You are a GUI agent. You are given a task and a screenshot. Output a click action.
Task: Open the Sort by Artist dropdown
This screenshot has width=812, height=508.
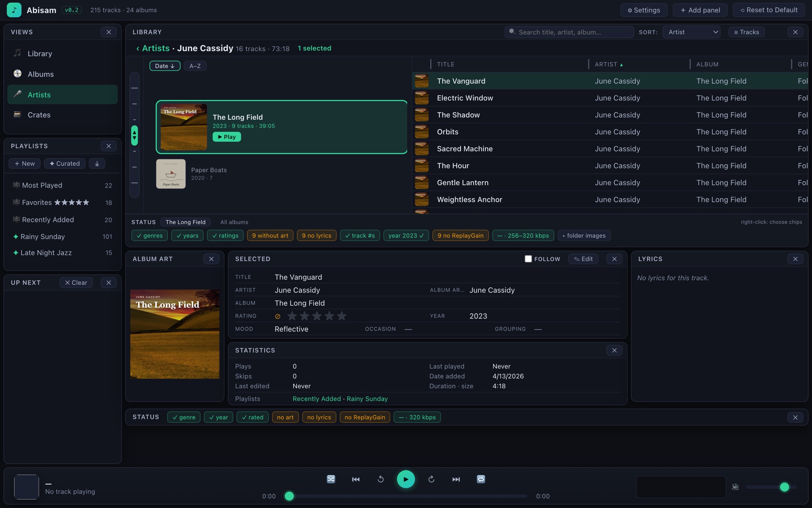coord(691,32)
